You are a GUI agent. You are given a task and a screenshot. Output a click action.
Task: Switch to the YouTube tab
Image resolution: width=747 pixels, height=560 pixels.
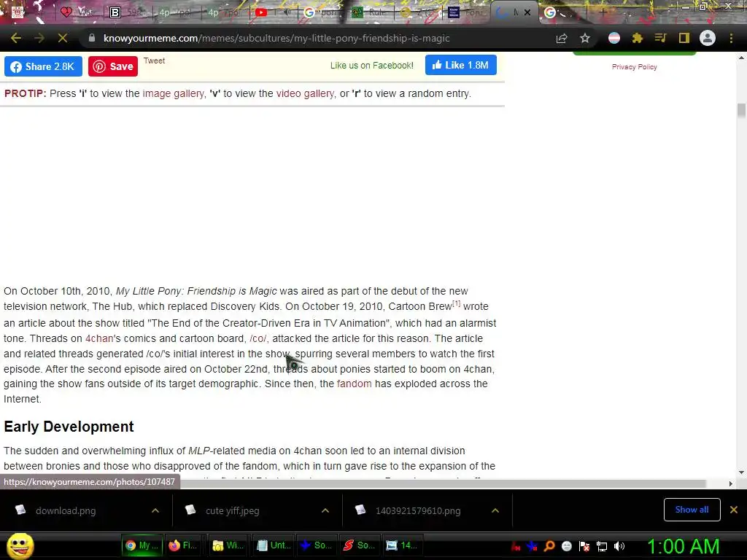[x=274, y=12]
